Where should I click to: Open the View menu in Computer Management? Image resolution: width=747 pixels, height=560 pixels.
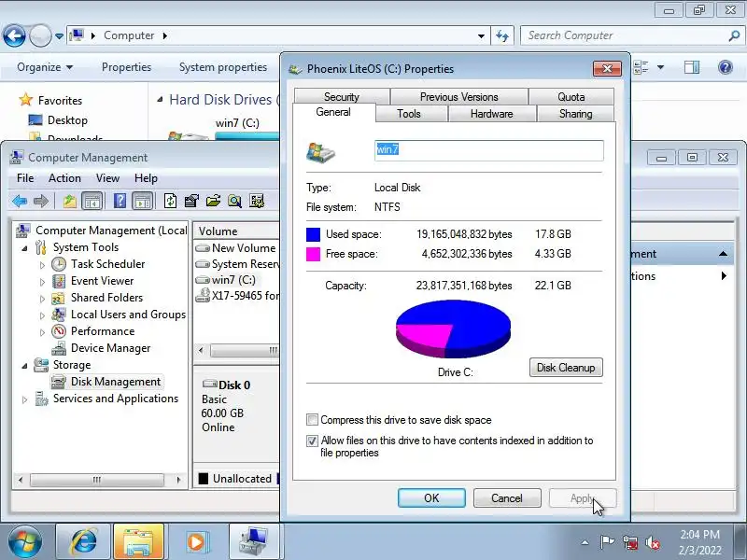[x=107, y=178]
